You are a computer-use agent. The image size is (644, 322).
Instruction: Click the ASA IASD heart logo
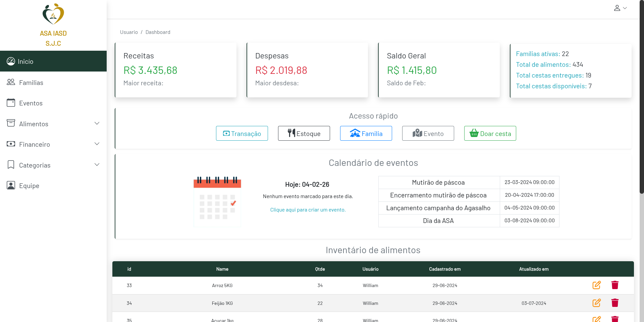coord(53,14)
